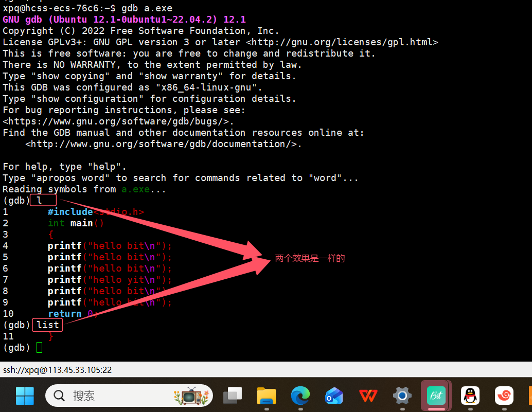Open the red shell Xshell taskbar icon
The width and height of the screenshot is (532, 412).
click(x=504, y=396)
